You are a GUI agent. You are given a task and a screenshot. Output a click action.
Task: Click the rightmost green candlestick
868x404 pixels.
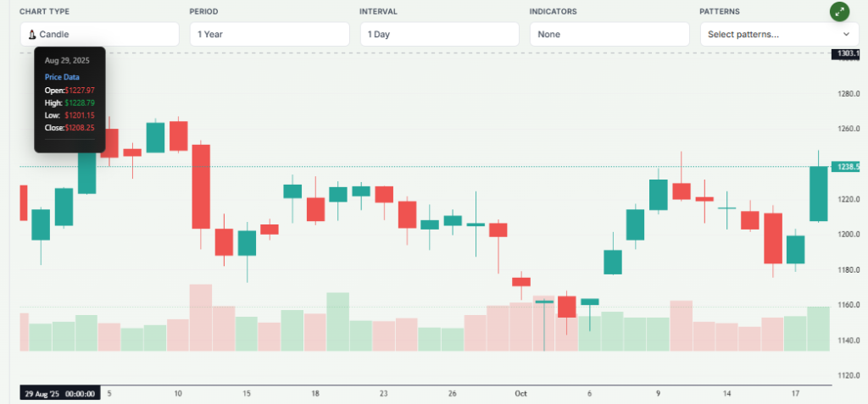[x=819, y=193]
